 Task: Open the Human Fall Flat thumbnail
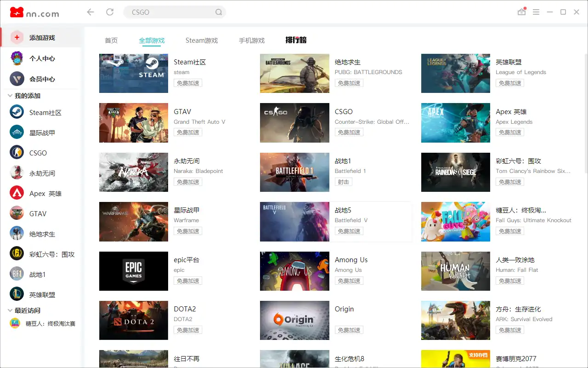point(456,271)
